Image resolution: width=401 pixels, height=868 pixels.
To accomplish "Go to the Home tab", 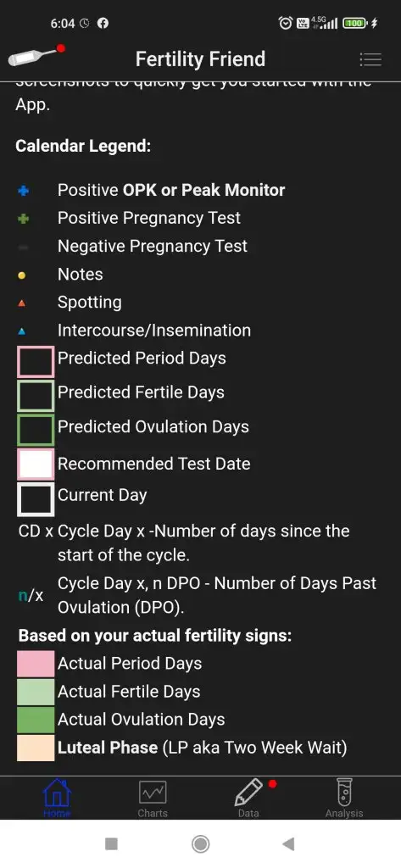I will pyautogui.click(x=57, y=798).
